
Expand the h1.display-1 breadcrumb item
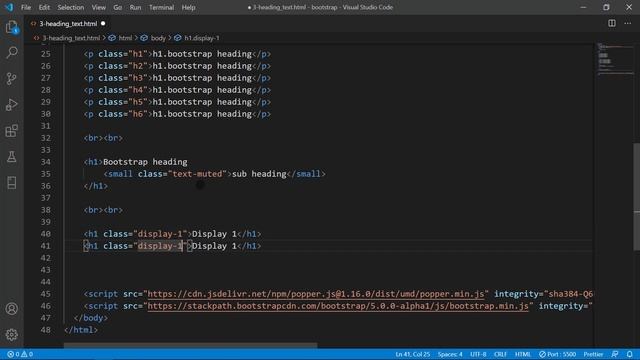(202, 38)
